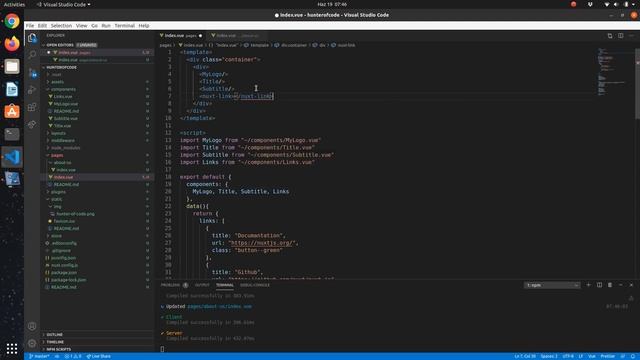
Task: Open Files manager from the dock
Action: [12, 66]
